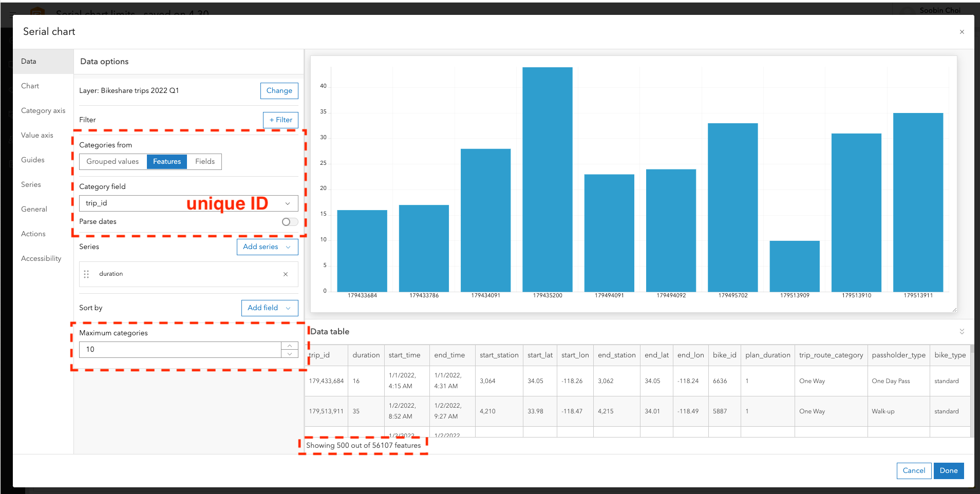Select Fields as categories source
This screenshot has height=494, width=980.
click(204, 161)
